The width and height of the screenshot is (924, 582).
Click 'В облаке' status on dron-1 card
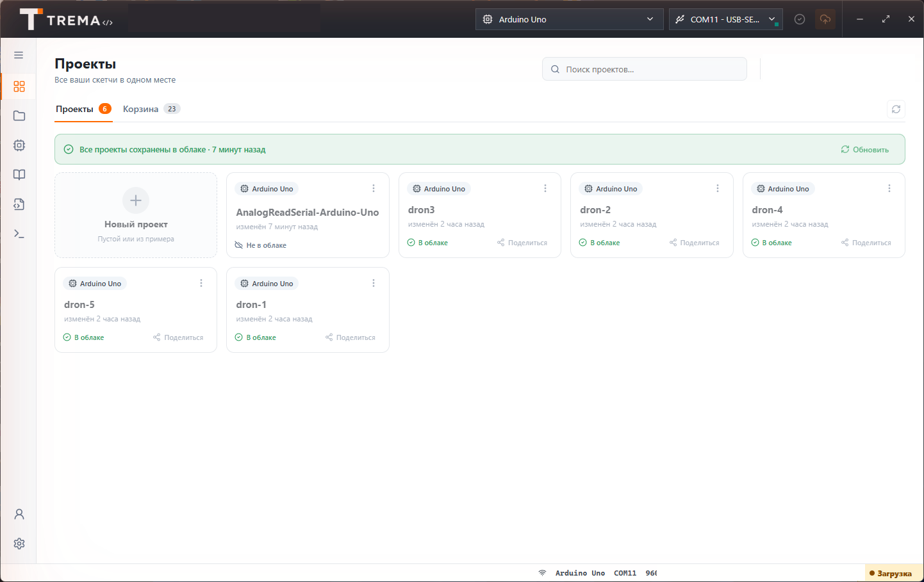(x=256, y=337)
